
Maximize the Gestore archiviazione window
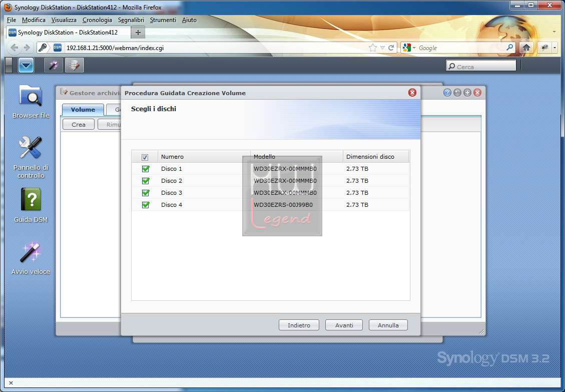[x=467, y=93]
